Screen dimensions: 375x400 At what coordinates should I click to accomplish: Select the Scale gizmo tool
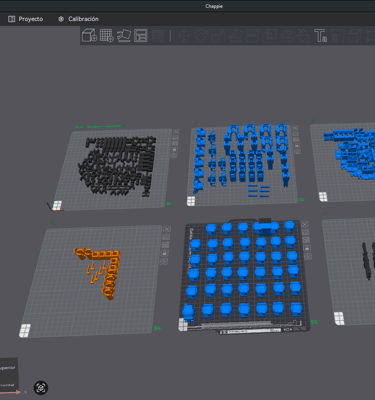(218, 36)
